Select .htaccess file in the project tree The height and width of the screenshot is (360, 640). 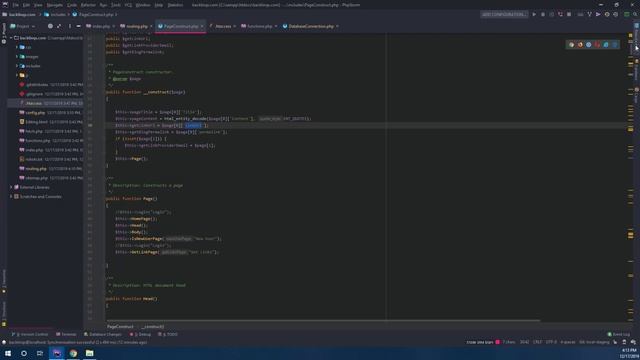point(33,103)
